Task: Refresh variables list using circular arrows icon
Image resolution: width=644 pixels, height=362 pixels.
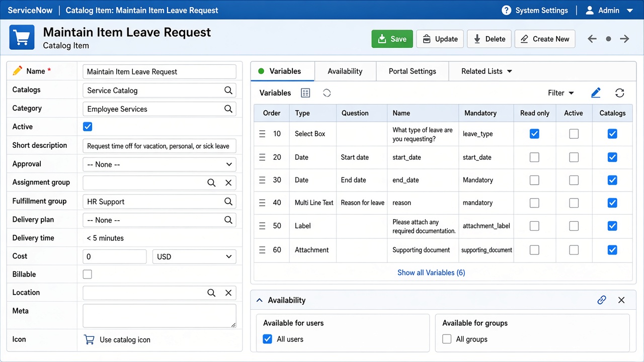Action: (x=620, y=93)
